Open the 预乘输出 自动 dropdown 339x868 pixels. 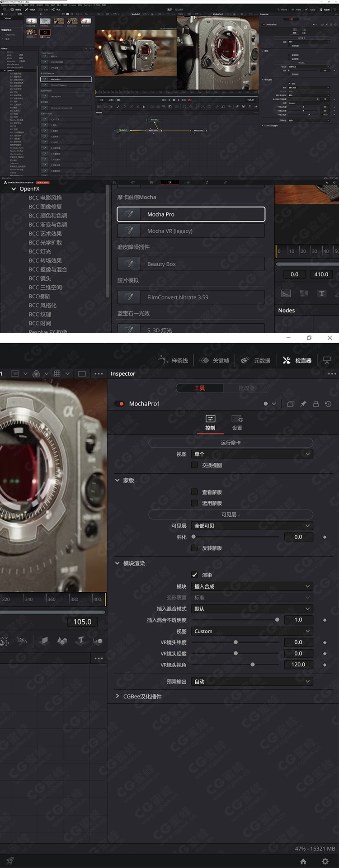(252, 681)
